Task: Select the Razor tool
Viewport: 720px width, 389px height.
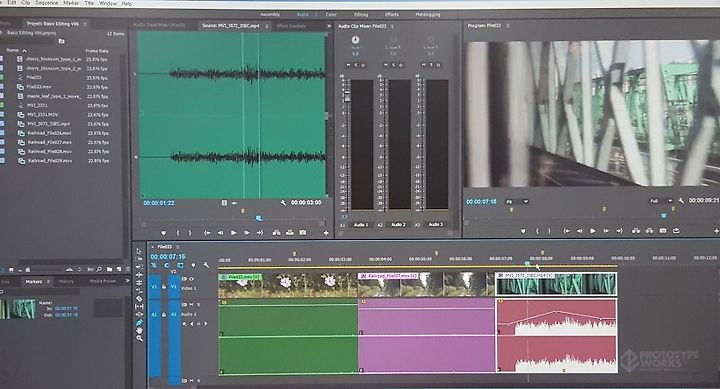Action: coord(139,299)
